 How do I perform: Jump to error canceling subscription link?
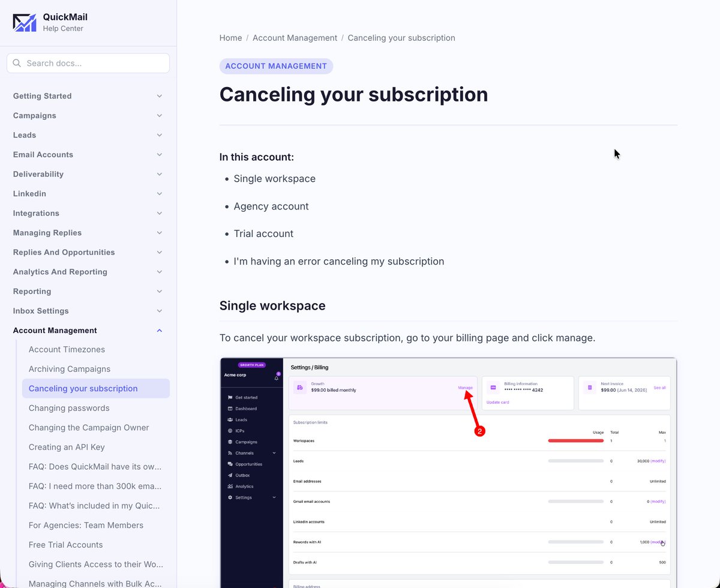click(339, 262)
